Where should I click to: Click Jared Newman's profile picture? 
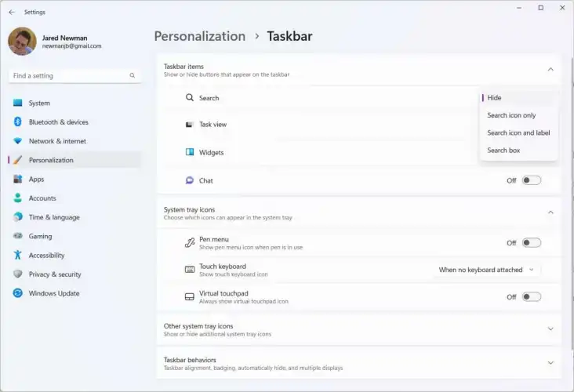click(22, 42)
